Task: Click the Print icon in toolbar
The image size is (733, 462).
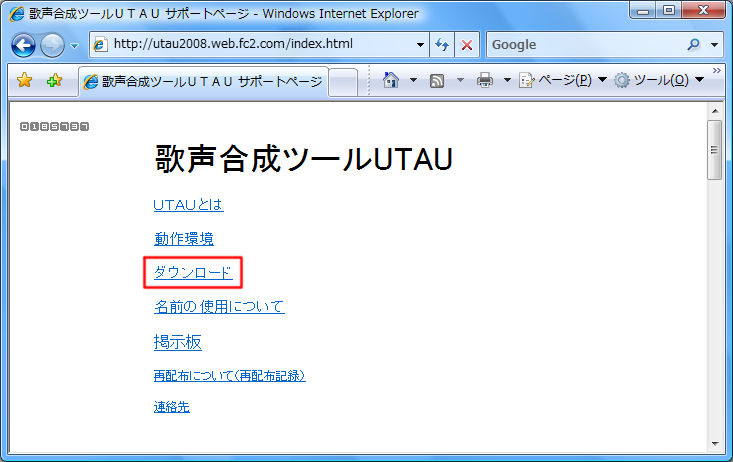Action: pyautogui.click(x=485, y=81)
